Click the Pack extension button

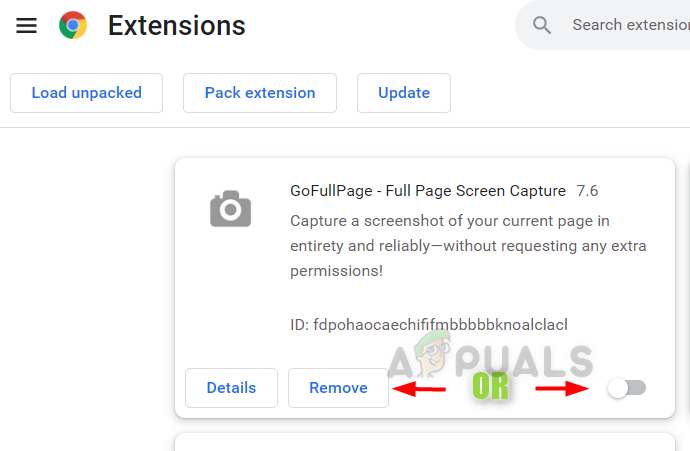260,93
